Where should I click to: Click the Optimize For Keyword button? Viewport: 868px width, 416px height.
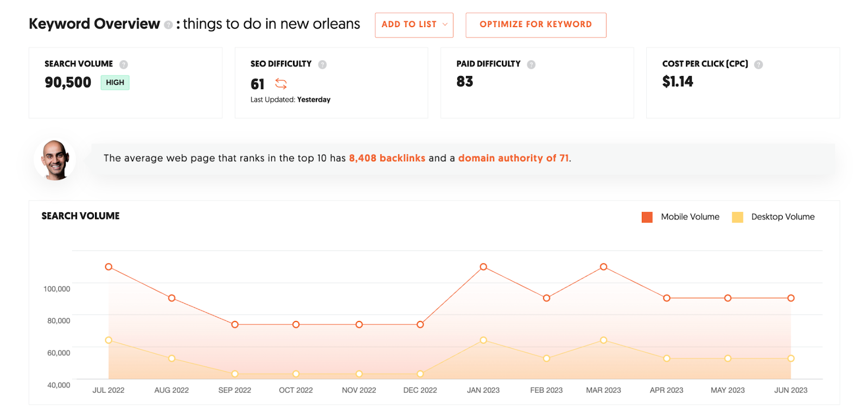tap(536, 25)
